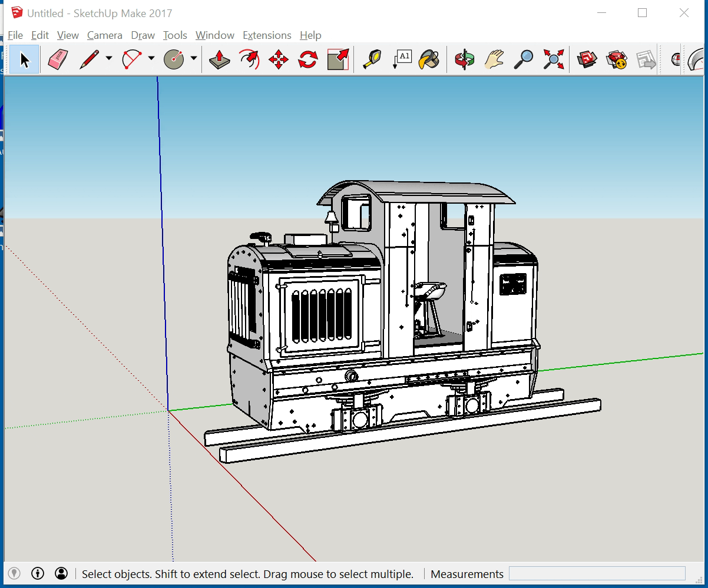Toggle the model credits info icon
Screen dimensions: 708x588
tap(38, 573)
